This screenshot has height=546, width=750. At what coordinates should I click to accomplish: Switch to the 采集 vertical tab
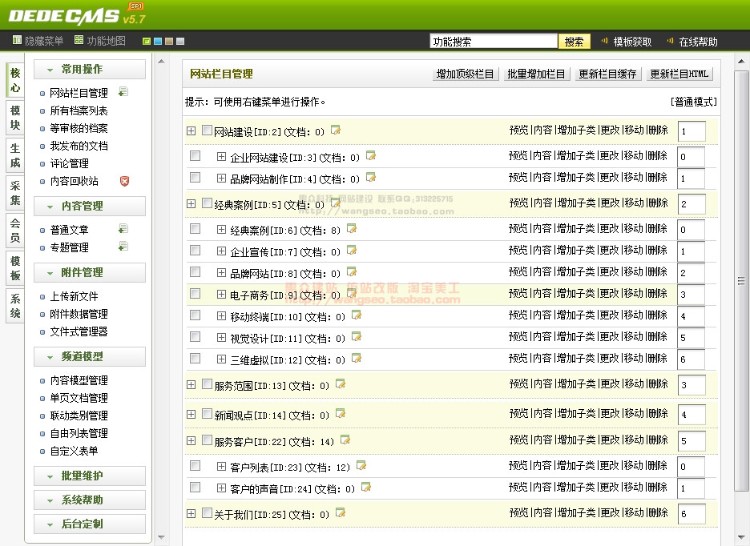[15, 193]
